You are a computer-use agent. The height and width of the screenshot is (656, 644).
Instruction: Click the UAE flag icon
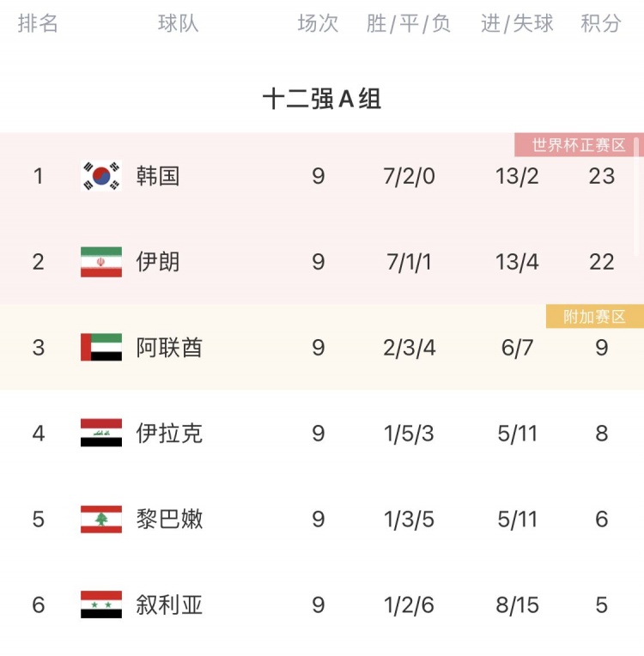[101, 347]
